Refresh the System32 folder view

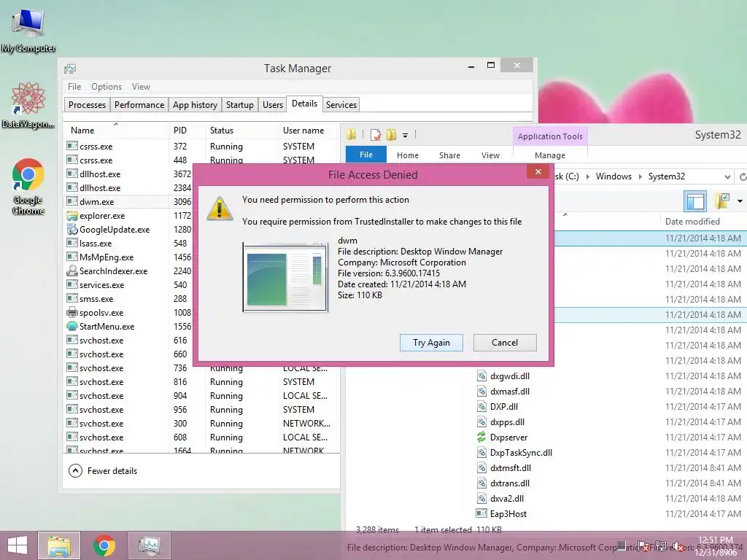(743, 176)
